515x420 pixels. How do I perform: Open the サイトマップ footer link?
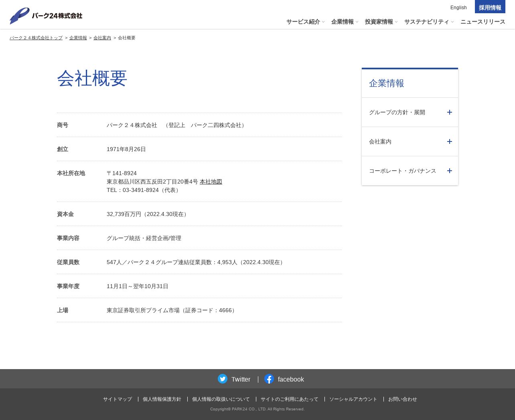pyautogui.click(x=118, y=399)
